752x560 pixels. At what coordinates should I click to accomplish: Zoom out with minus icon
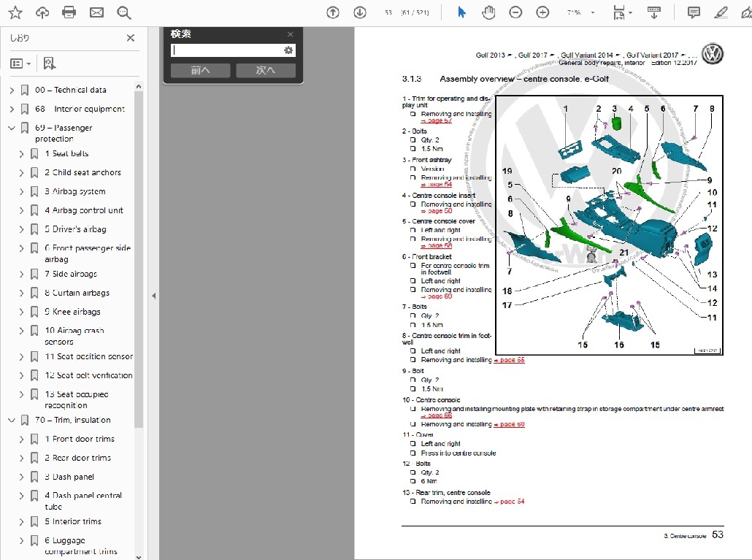click(515, 12)
